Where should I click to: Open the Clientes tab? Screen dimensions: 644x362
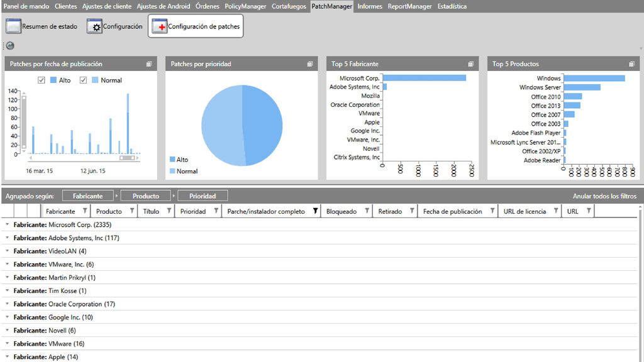(x=65, y=6)
